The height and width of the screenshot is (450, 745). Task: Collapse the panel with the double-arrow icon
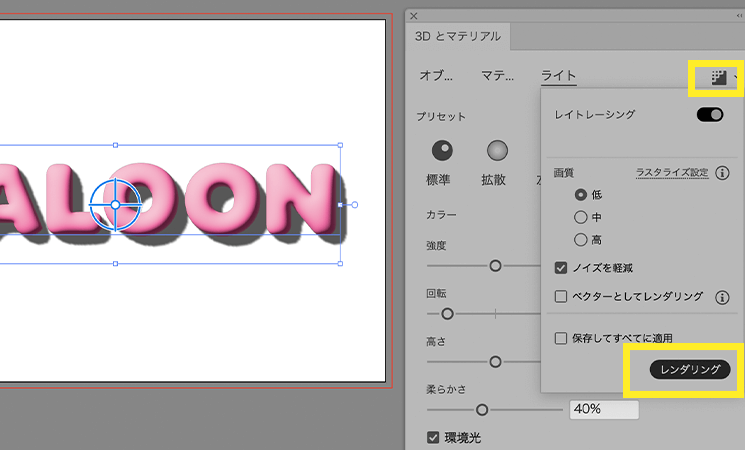tap(739, 16)
